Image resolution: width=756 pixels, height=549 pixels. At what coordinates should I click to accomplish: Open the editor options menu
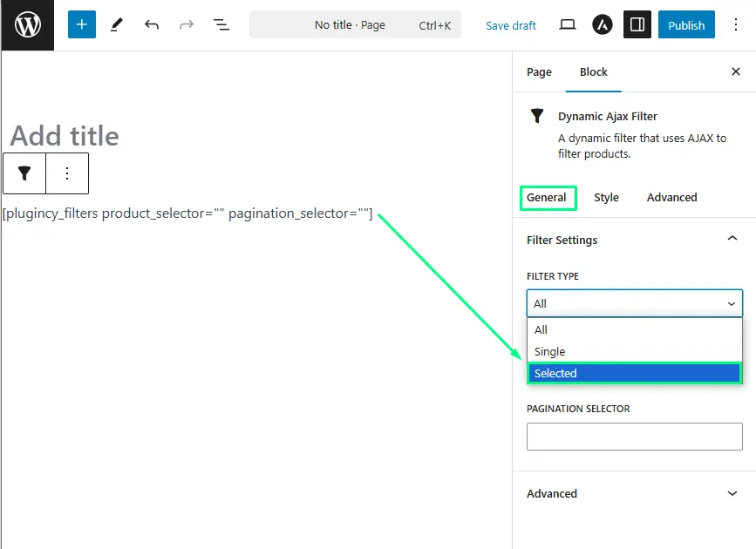736,24
